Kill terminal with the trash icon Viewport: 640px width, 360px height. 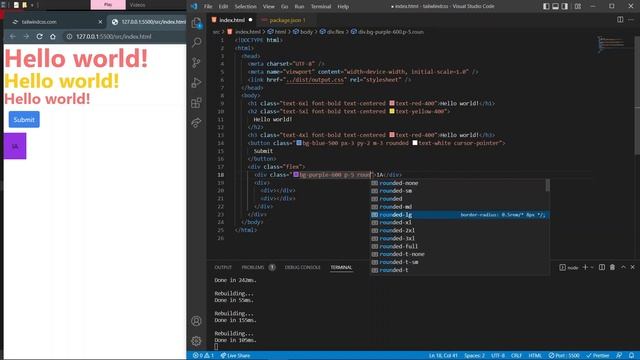(x=612, y=267)
